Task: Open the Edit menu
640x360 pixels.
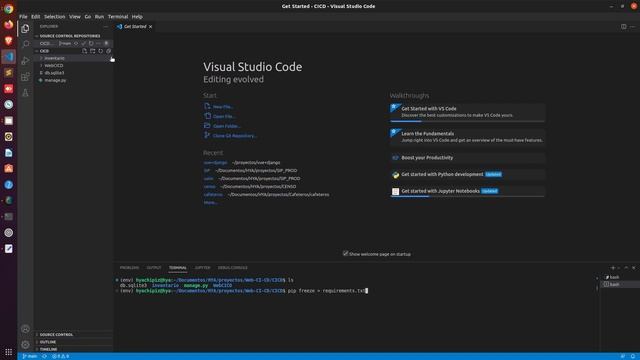Action: coord(36,17)
